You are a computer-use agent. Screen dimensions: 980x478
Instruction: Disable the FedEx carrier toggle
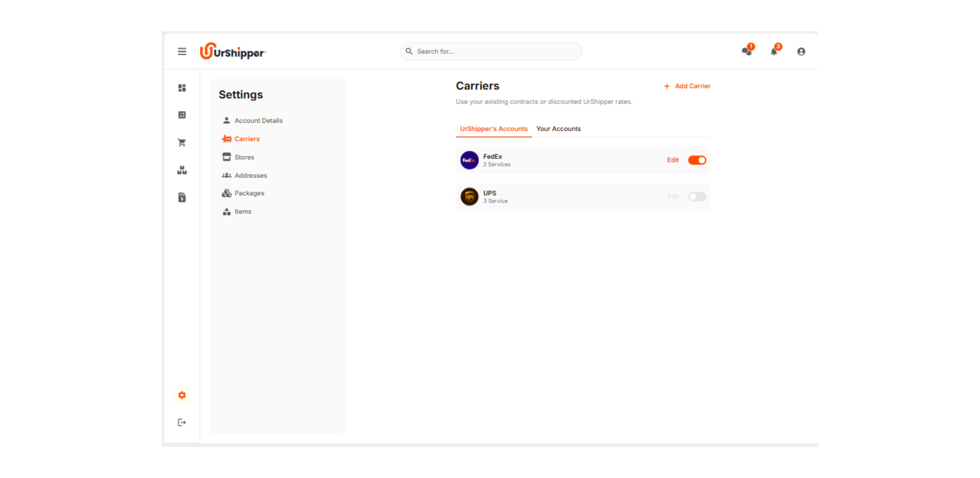[x=697, y=160]
